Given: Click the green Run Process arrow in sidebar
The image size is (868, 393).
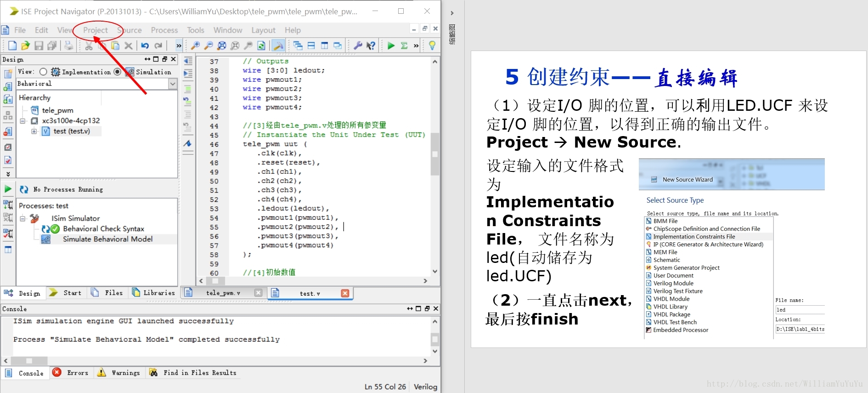Looking at the screenshot, I should (x=8, y=189).
